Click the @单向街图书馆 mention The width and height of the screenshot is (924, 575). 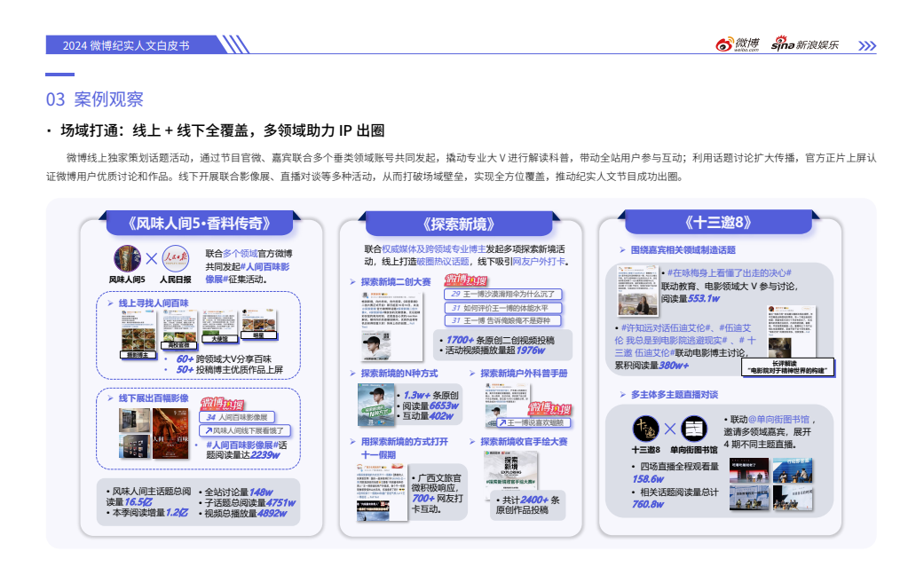[x=778, y=420]
